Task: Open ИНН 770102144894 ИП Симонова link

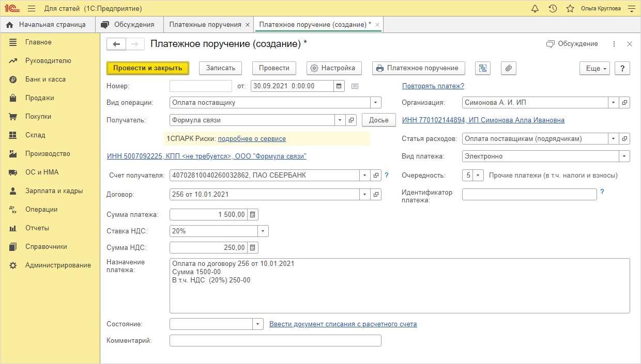Action: [x=483, y=120]
